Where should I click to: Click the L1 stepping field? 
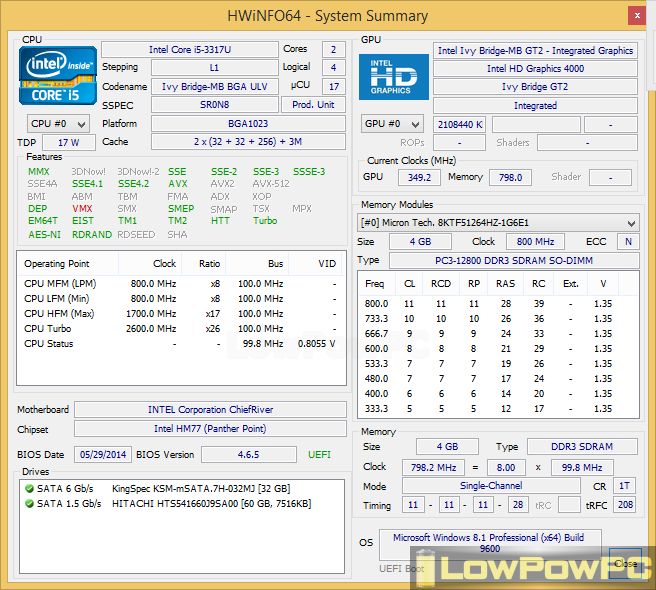(x=215, y=67)
